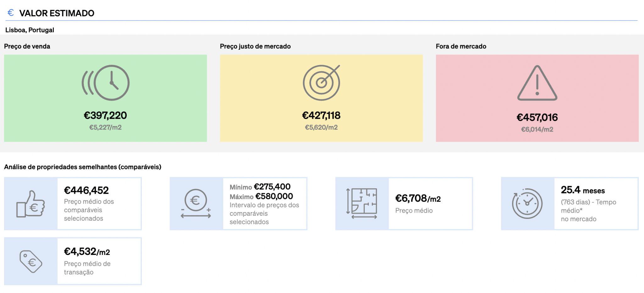
Task: Expand the Tempo médio no mercado card
Action: (x=570, y=204)
